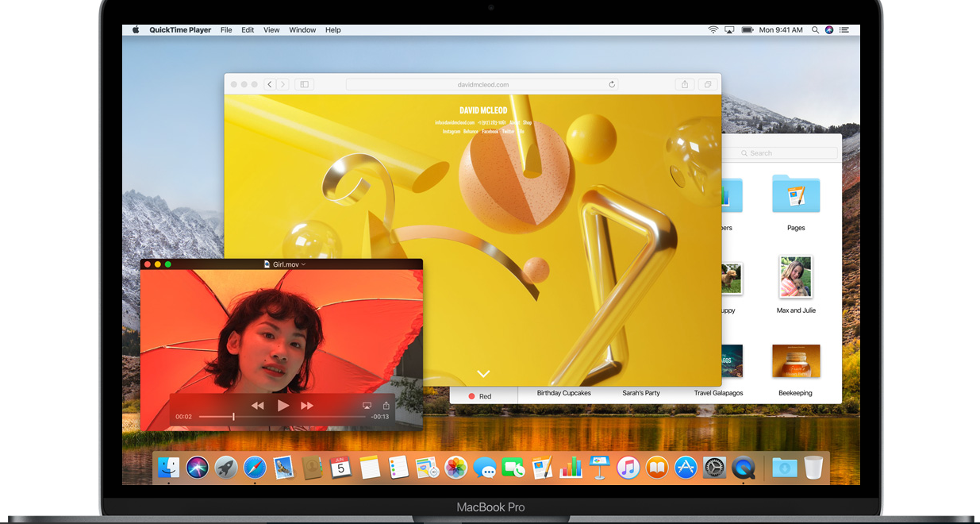The height and width of the screenshot is (524, 980).
Task: Open Keynote from the Dock
Action: pos(599,468)
